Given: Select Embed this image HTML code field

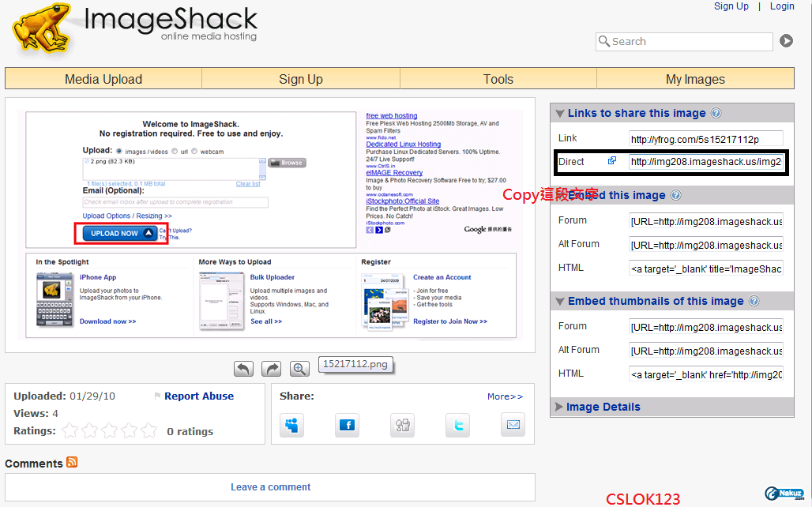Looking at the screenshot, I should pos(706,269).
